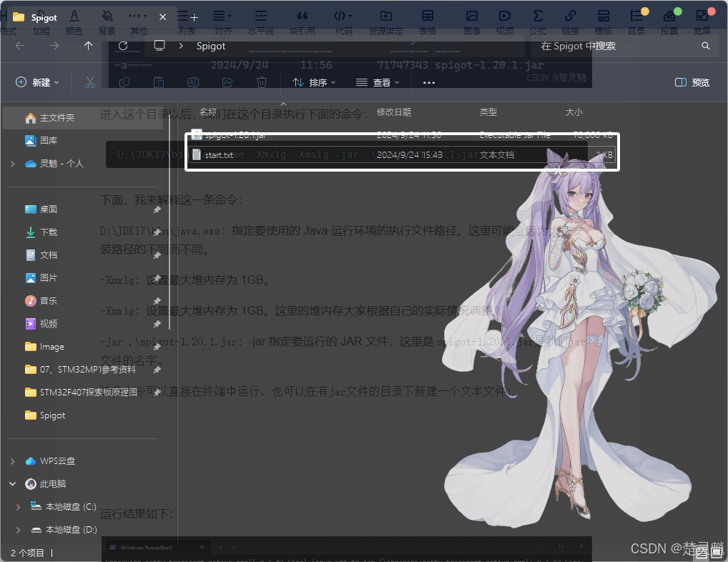The height and width of the screenshot is (562, 728).
Task: Open the Spigot folder in sidebar
Action: point(45,415)
